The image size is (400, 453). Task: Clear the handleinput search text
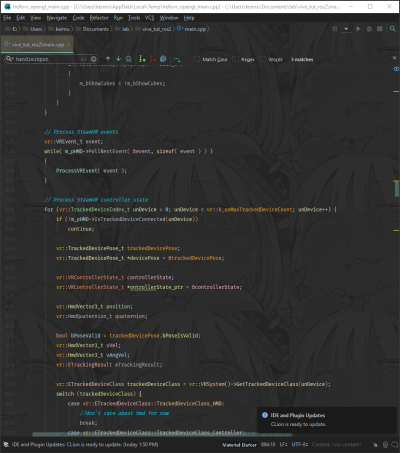pyautogui.click(x=94, y=59)
